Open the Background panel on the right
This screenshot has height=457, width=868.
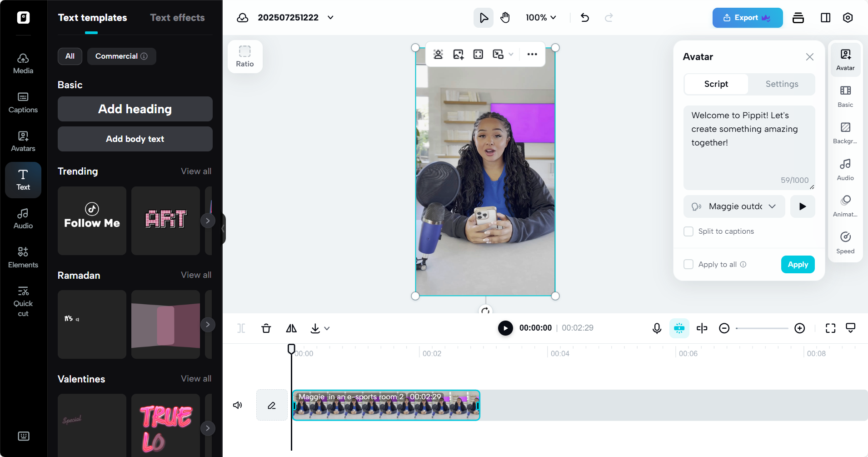tap(845, 132)
